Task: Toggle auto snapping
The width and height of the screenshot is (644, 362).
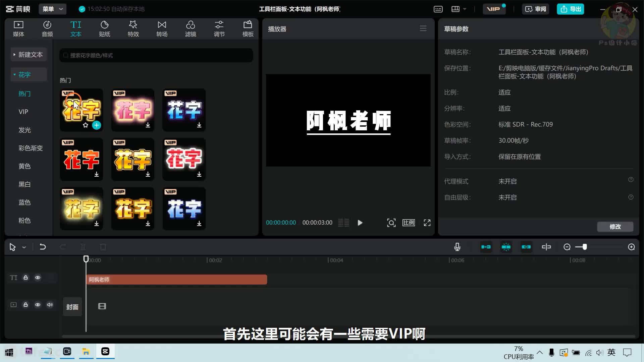Action: (506, 247)
